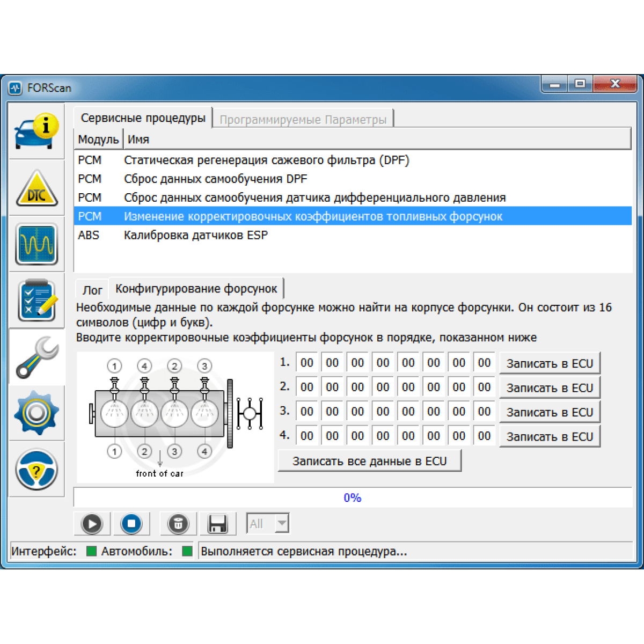Viewport: 644px width, 644px height.
Task: Open the gear settings section
Action: tap(36, 413)
